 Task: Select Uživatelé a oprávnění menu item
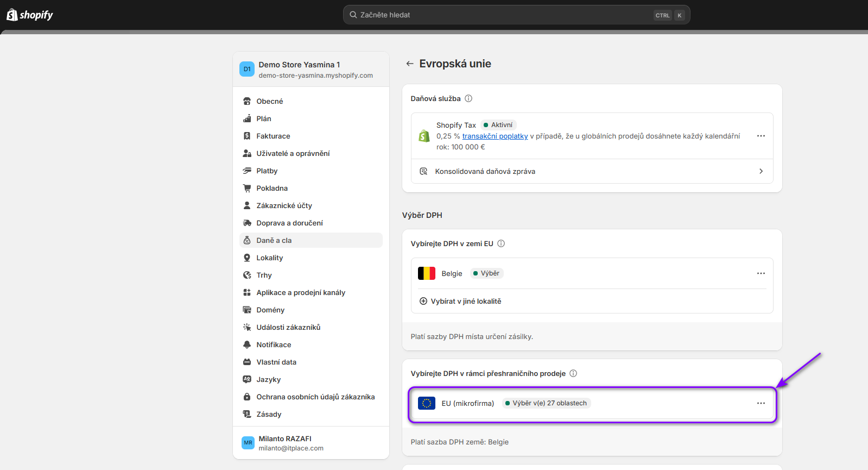point(293,153)
